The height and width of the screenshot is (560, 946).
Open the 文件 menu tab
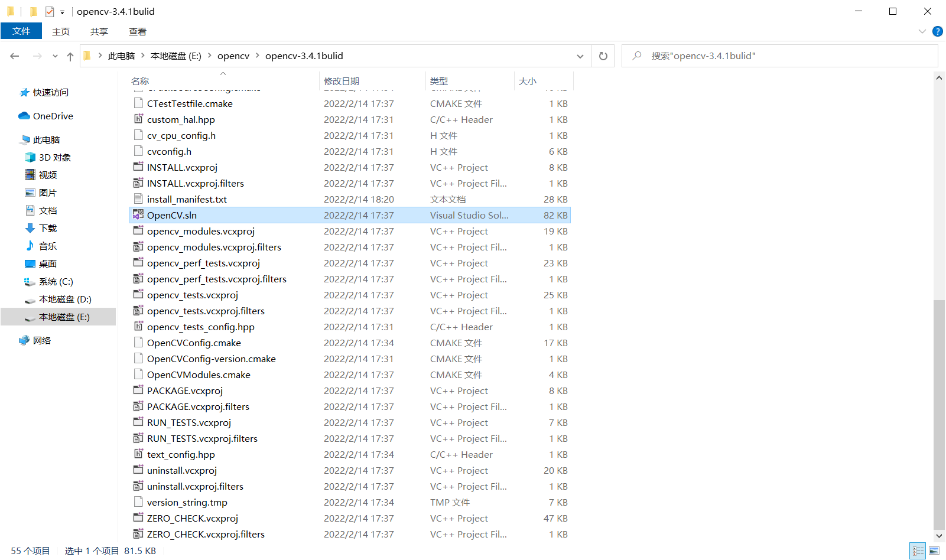pyautogui.click(x=21, y=31)
